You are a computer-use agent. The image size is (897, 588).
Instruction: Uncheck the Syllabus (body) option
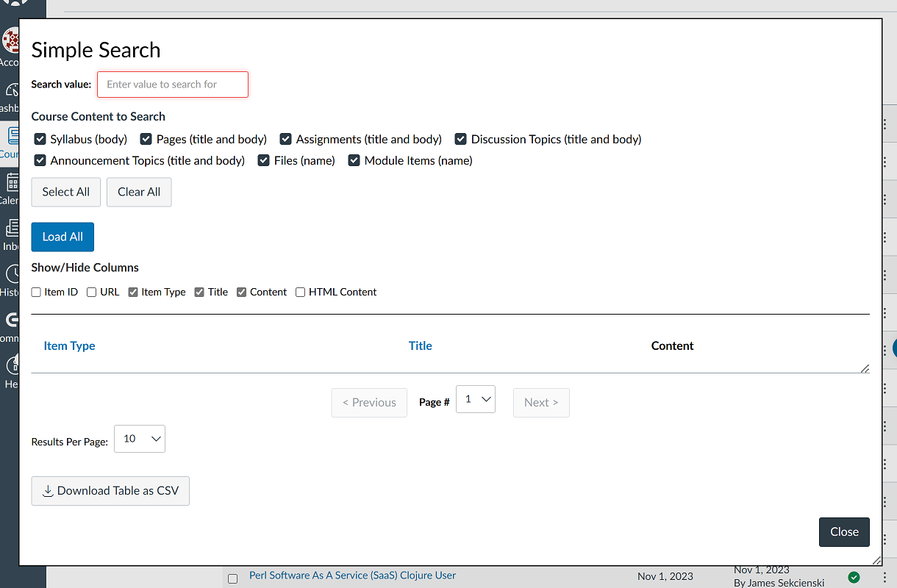tap(39, 139)
